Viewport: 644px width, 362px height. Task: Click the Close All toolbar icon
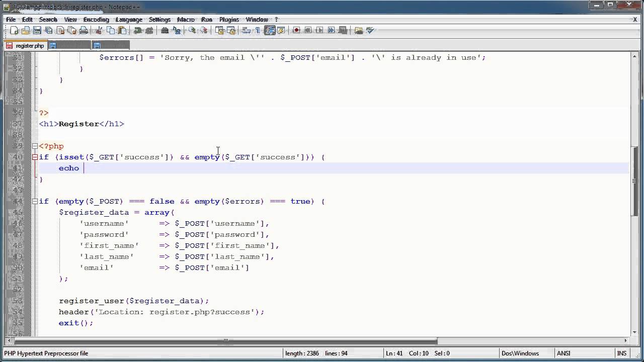[72, 31]
